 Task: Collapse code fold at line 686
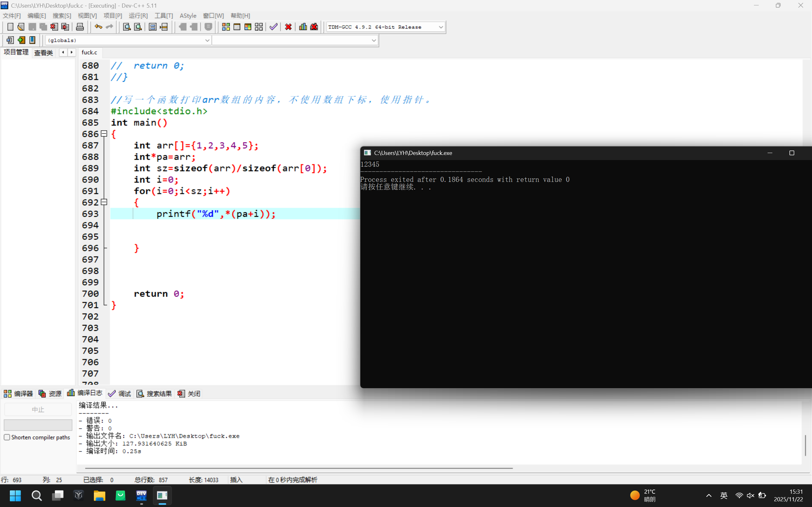pyautogui.click(x=104, y=134)
